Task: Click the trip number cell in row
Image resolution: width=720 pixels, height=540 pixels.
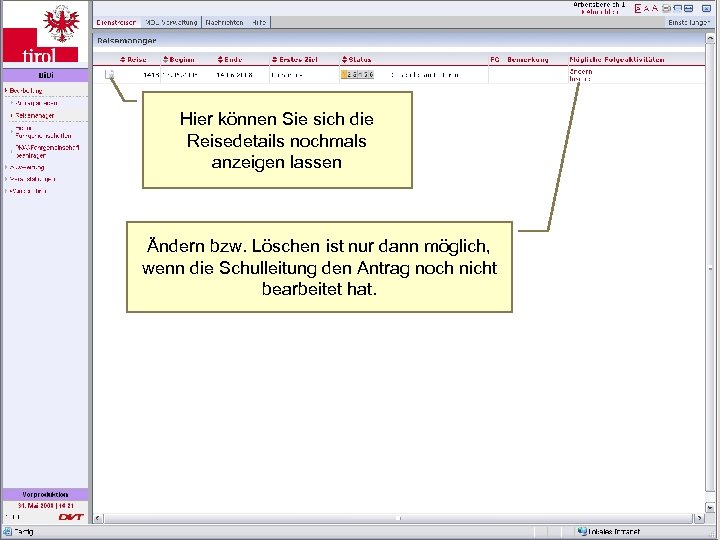Action: (x=151, y=74)
